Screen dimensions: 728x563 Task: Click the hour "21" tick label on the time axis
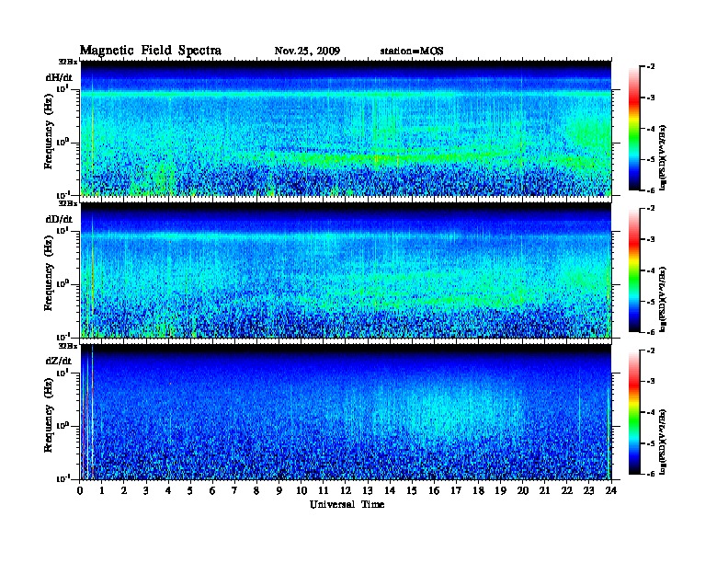click(544, 490)
